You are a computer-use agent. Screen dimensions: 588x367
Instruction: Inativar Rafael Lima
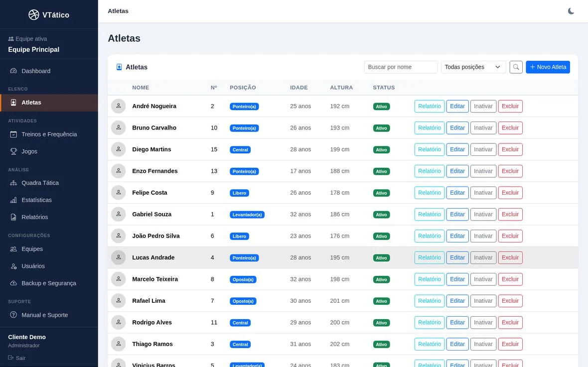[x=483, y=301]
